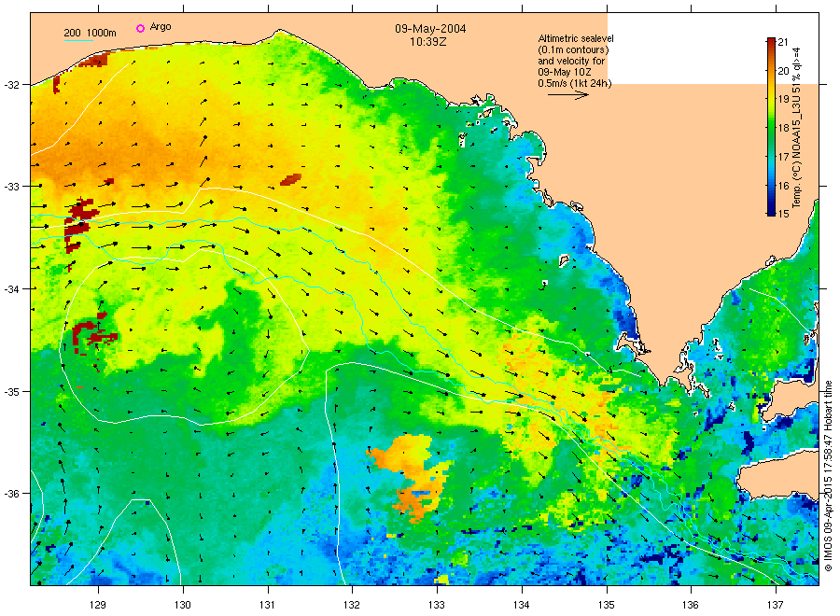Viewport: 840px width, 616px height.
Task: Click the longitude axis label '129'
Action: [x=98, y=605]
